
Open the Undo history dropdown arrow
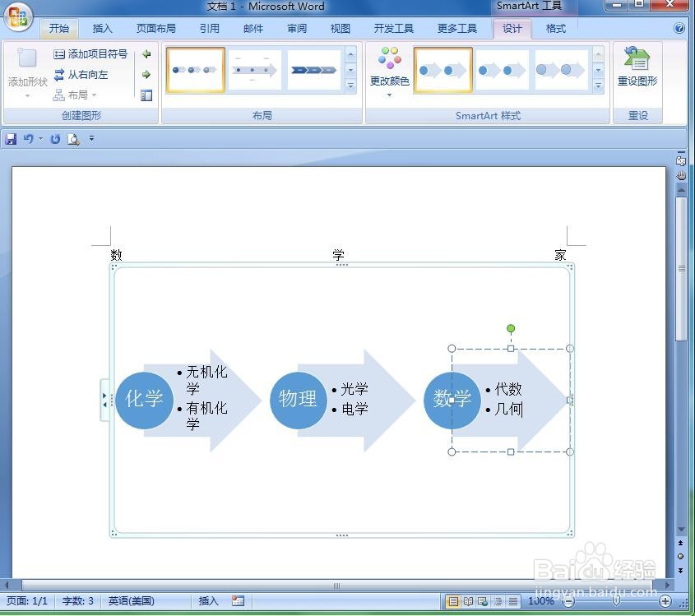(40, 139)
